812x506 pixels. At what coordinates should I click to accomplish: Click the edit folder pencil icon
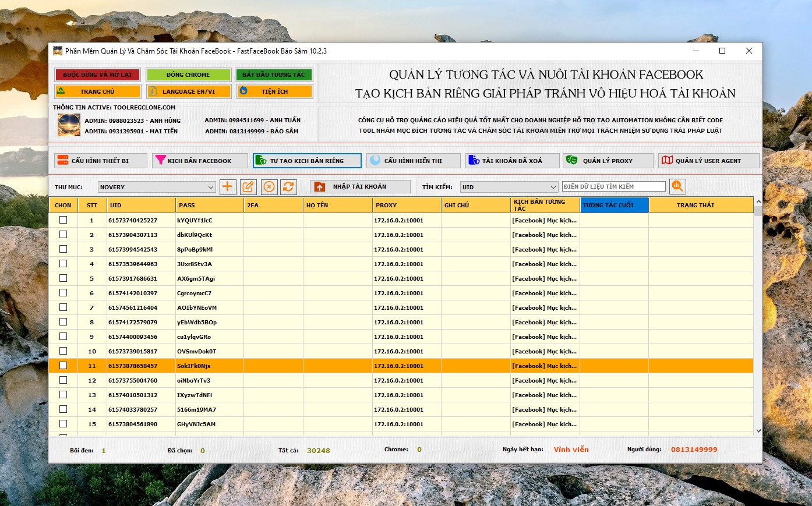coord(248,187)
